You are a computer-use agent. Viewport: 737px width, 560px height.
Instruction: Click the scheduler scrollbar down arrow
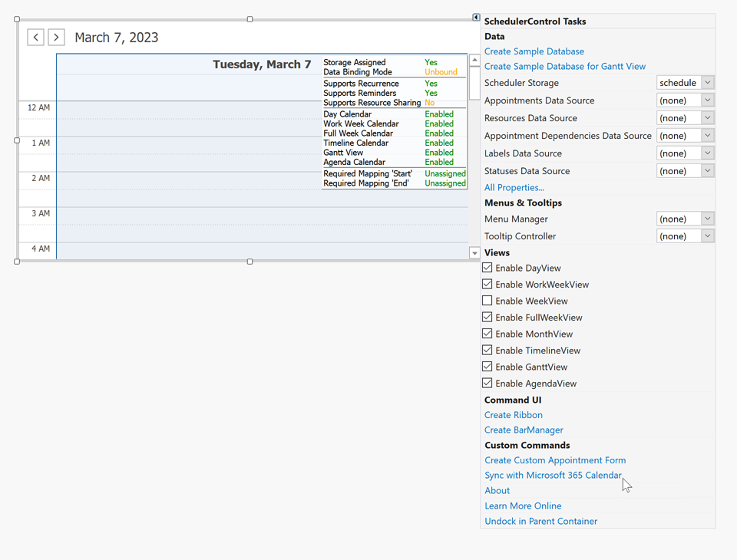474,252
